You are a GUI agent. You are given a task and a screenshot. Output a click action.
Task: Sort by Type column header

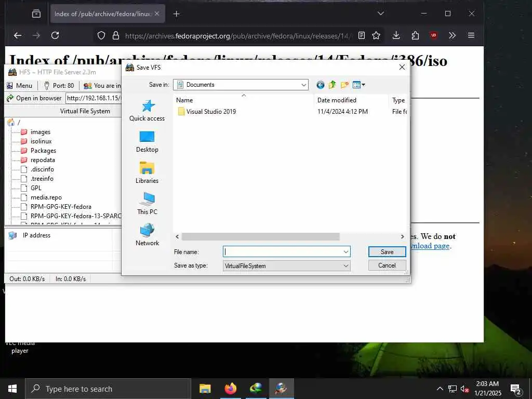(398, 100)
